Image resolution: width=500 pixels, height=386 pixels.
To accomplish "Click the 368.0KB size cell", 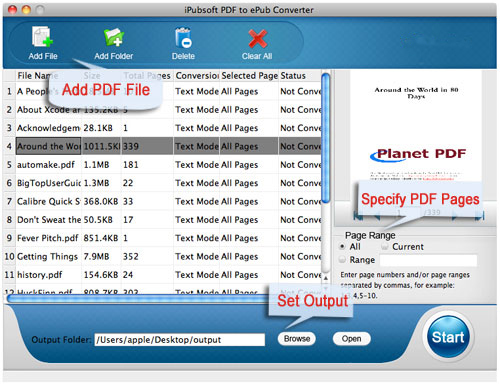I will (101, 201).
